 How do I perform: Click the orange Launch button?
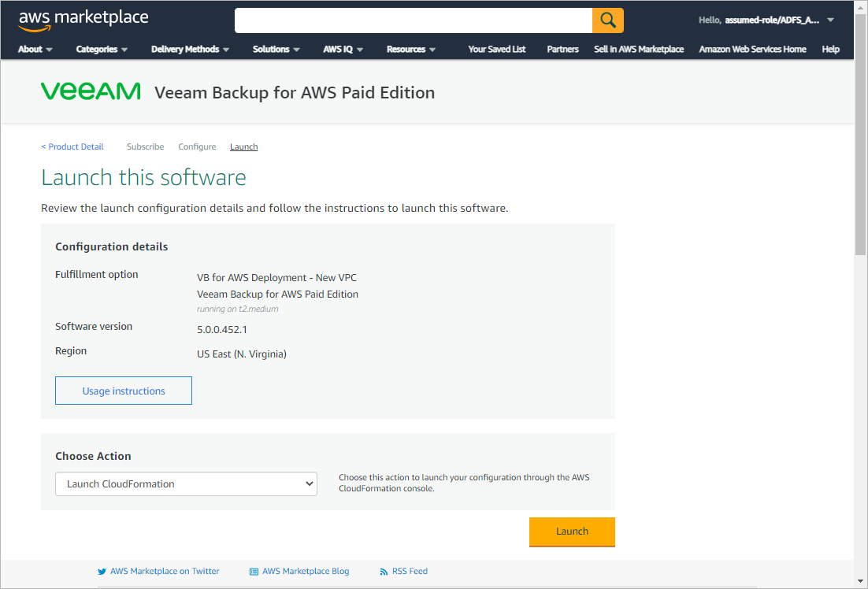point(572,532)
